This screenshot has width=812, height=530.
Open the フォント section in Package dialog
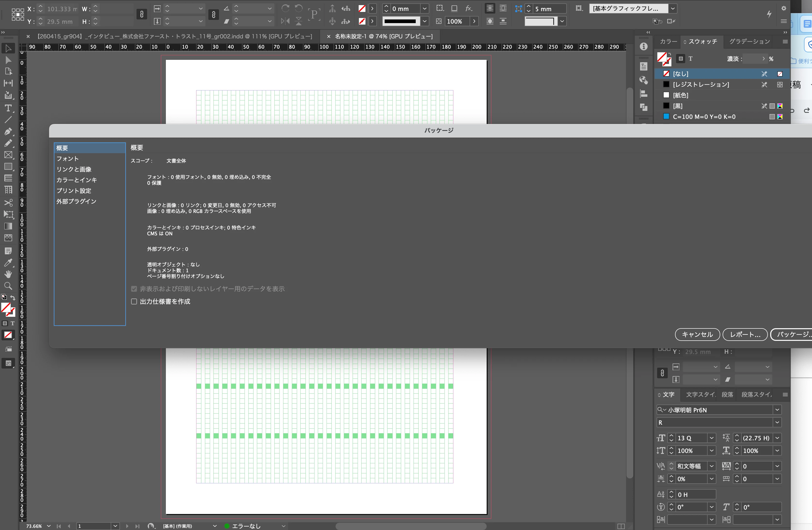click(68, 159)
